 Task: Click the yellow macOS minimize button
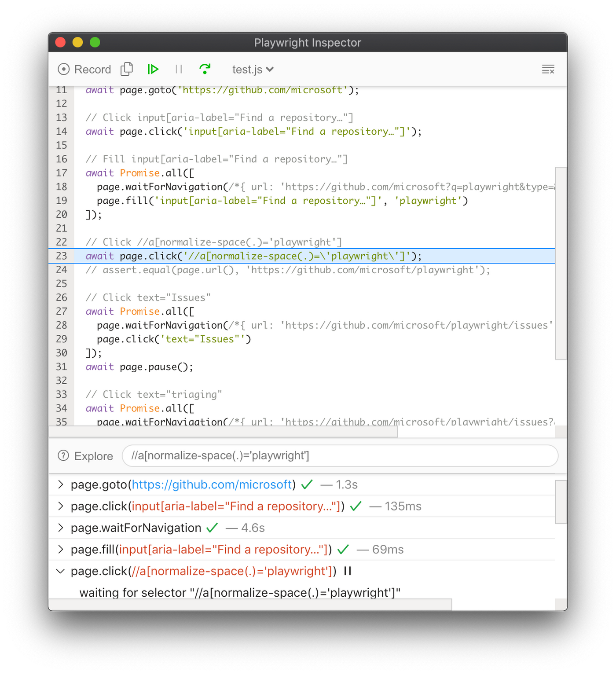[77, 42]
